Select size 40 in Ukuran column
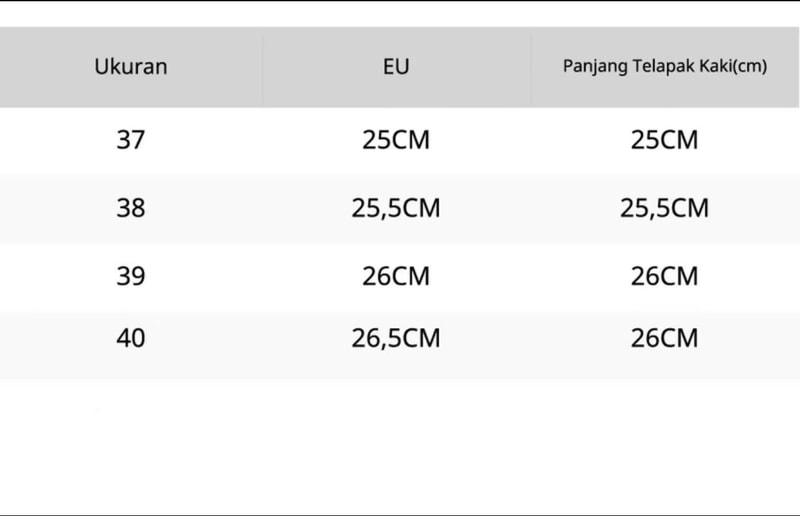This screenshot has height=516, width=800. click(x=131, y=338)
